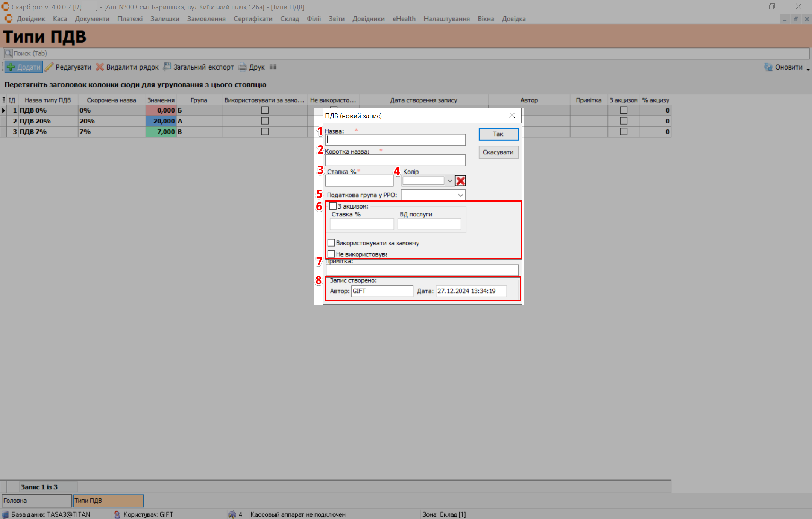Enable the З акцизом checkbox
The image size is (812, 519).
(x=333, y=206)
